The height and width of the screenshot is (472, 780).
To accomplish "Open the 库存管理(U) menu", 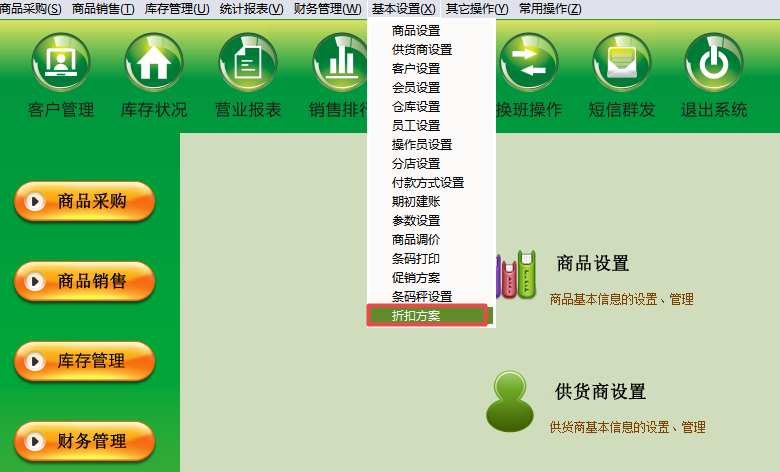I will pos(177,9).
